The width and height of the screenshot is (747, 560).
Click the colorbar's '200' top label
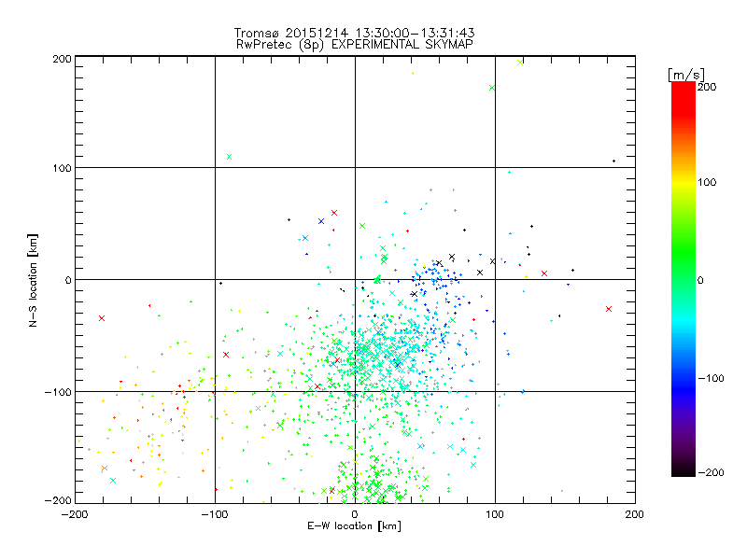(x=707, y=87)
